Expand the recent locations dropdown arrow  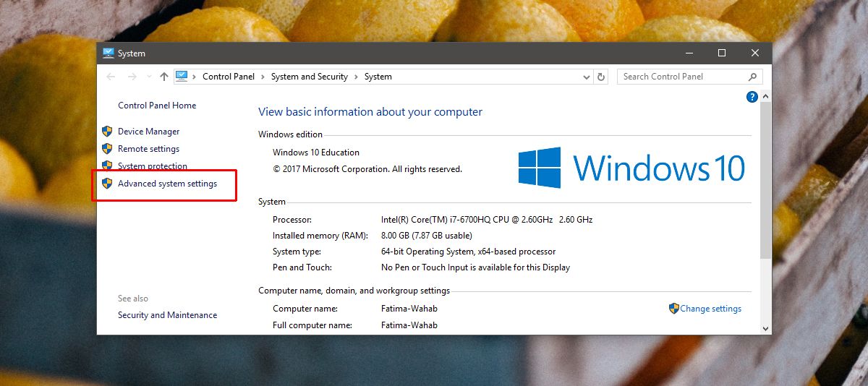(149, 77)
